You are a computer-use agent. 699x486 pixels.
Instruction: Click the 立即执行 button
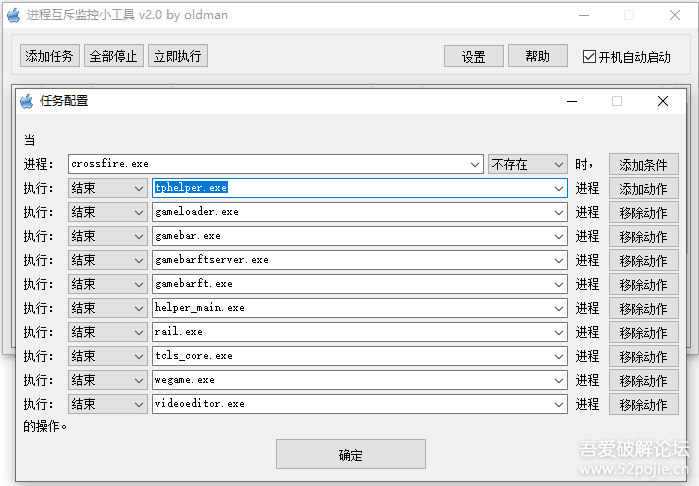(178, 56)
